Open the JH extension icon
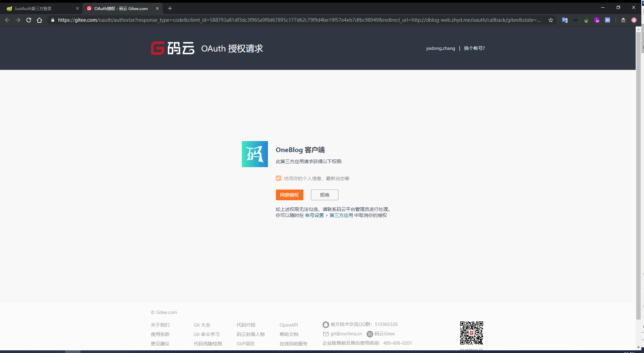 (608, 20)
